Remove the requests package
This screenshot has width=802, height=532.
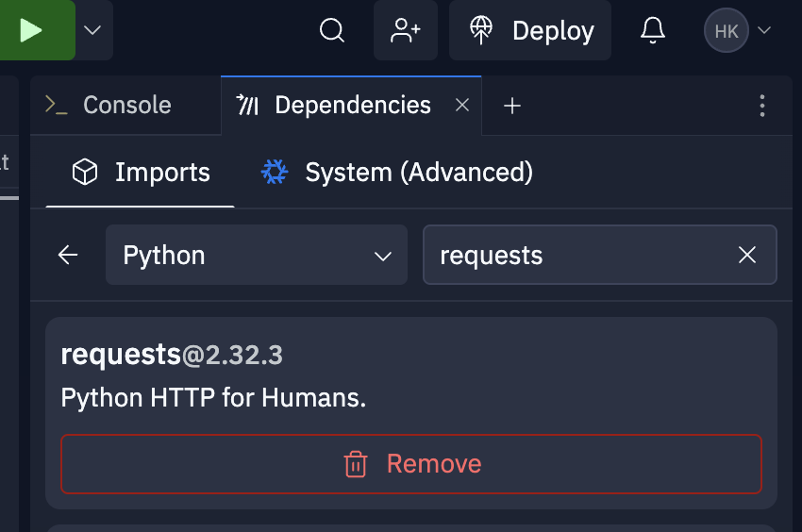click(x=411, y=464)
